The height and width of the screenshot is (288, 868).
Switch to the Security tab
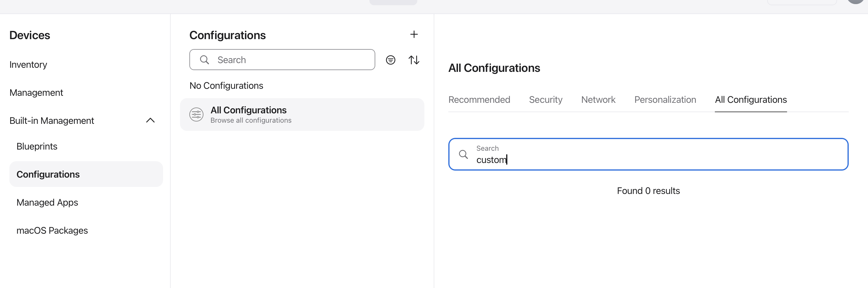click(546, 100)
